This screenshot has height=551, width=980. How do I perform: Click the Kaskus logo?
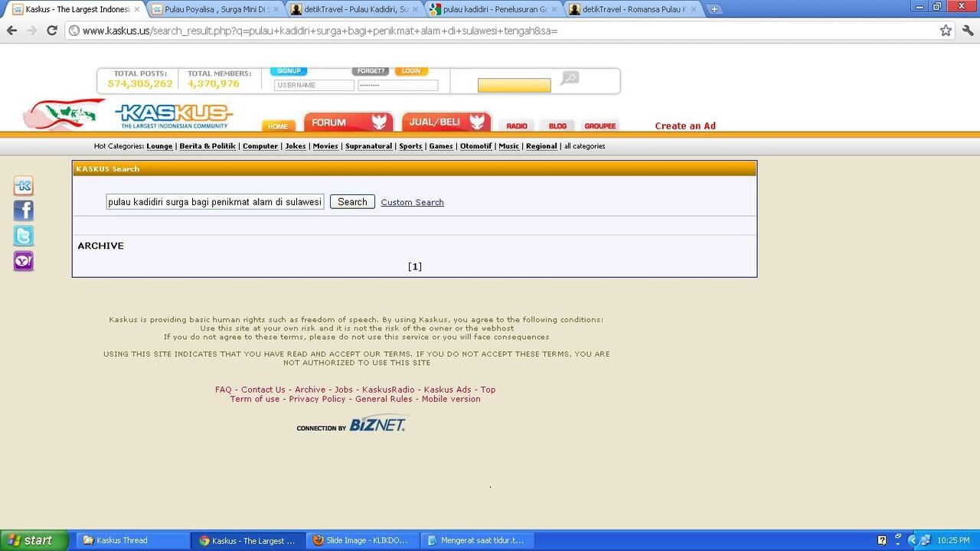click(175, 116)
